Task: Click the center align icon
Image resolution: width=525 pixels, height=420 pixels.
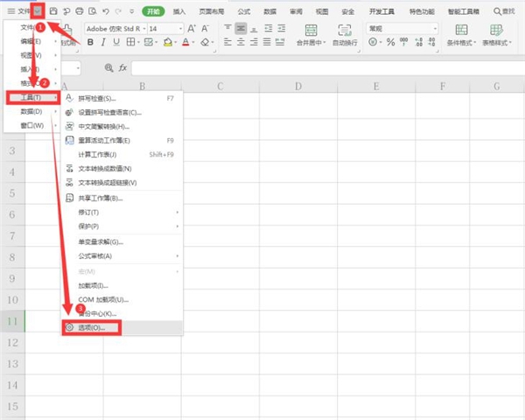Action: [241, 28]
